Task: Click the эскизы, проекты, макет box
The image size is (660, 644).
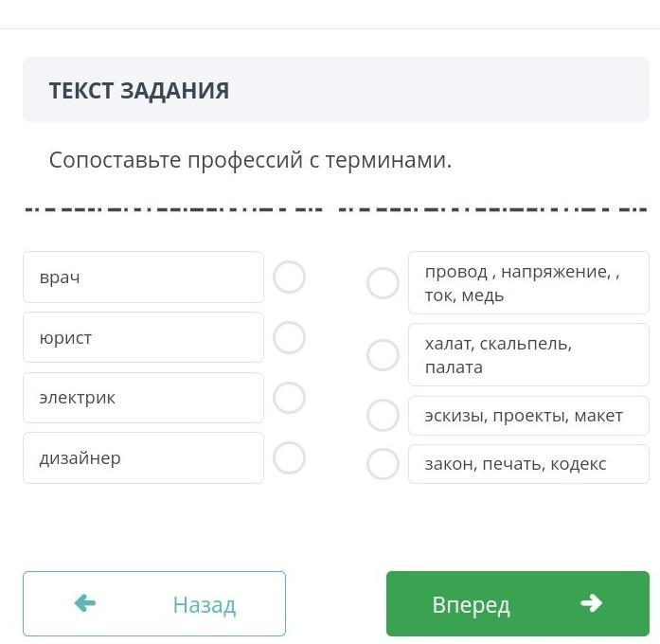Action: 528,415
